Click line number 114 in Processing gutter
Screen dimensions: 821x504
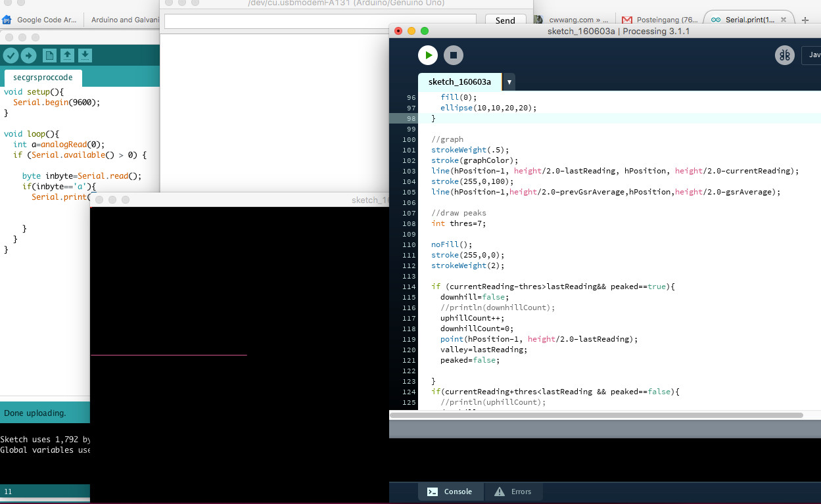click(408, 286)
